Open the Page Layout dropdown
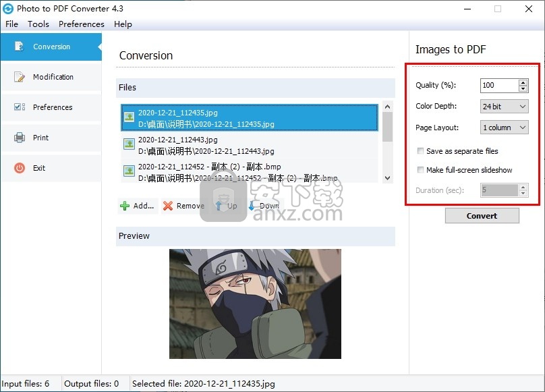This screenshot has height=392, width=545. tap(505, 128)
